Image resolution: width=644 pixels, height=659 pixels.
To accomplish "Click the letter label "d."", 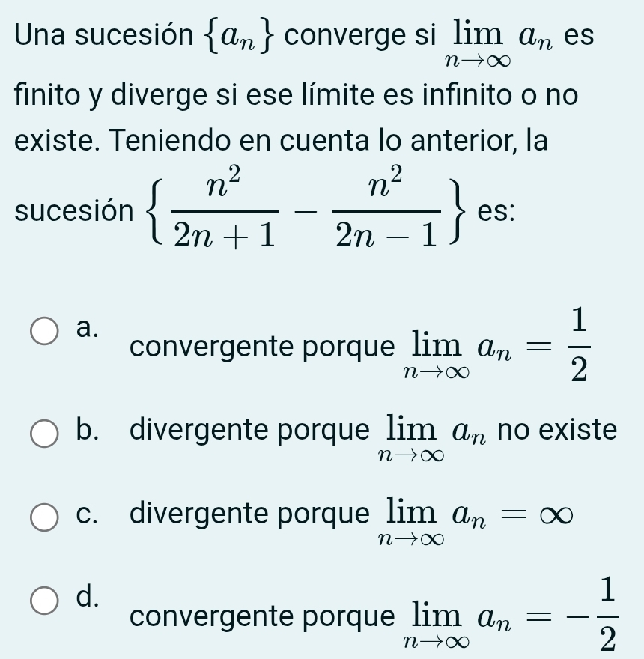I will coord(88,595).
